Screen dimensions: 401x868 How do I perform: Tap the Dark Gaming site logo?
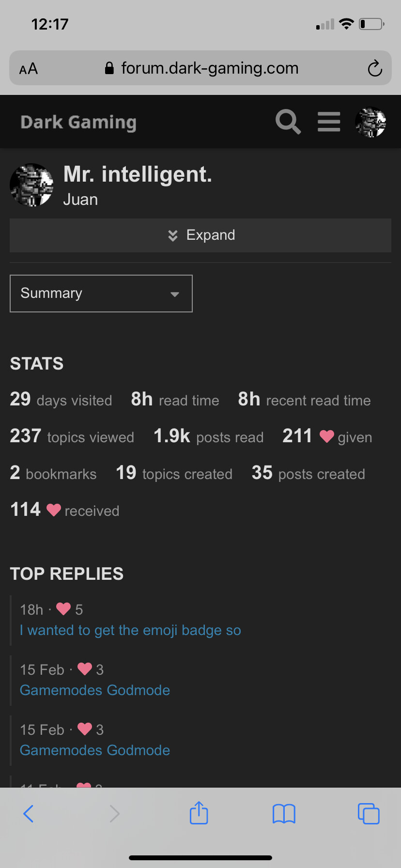pos(78,122)
